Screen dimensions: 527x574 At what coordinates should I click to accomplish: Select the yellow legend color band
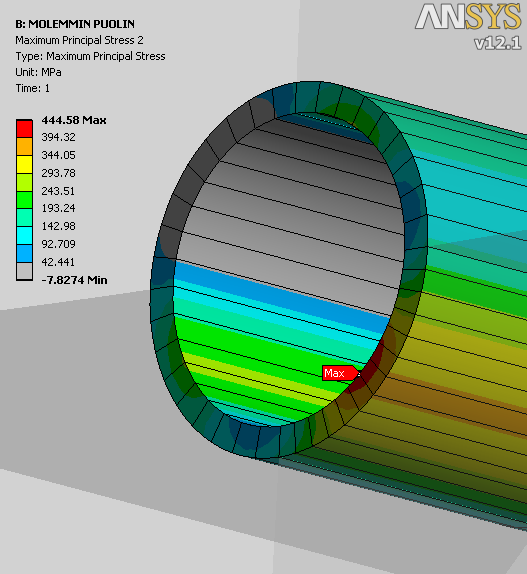[x=24, y=164]
